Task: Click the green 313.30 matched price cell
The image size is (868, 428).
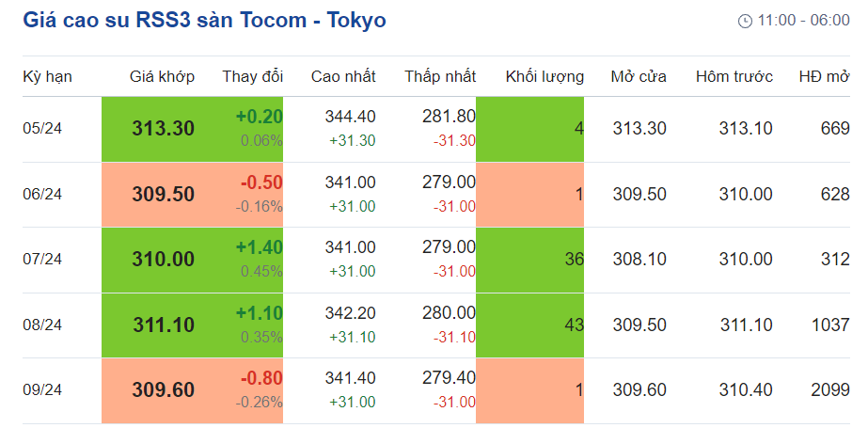Action: tap(164, 129)
